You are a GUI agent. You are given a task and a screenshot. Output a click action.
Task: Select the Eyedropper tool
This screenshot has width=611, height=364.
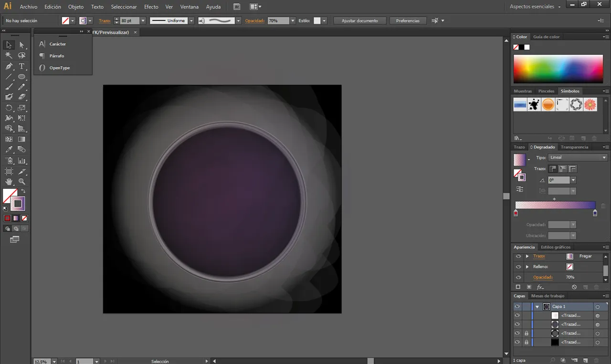click(x=9, y=150)
